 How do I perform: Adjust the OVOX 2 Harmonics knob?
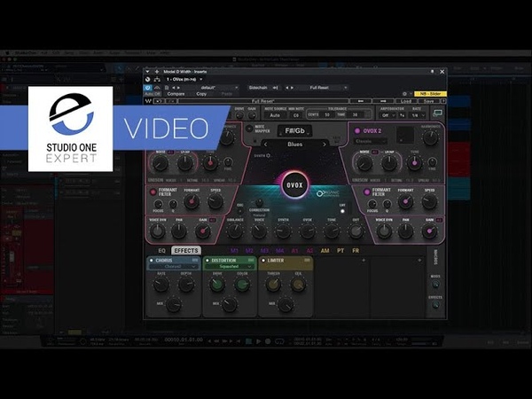[430, 137]
